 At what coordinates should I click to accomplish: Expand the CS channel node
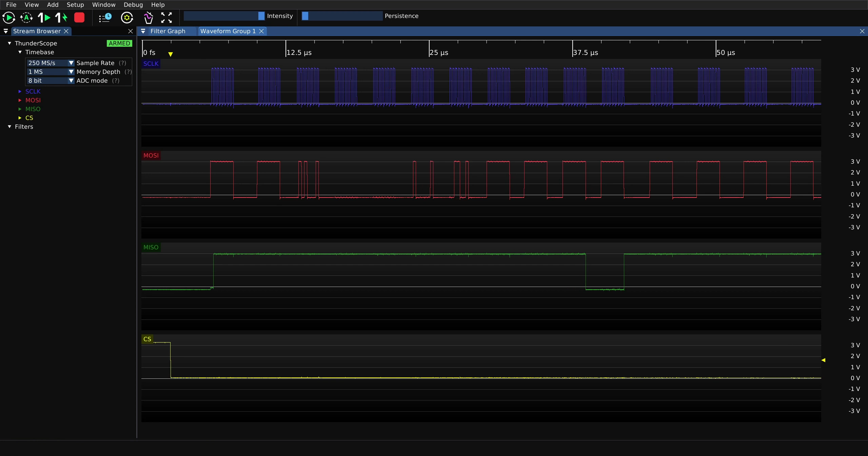pos(20,118)
